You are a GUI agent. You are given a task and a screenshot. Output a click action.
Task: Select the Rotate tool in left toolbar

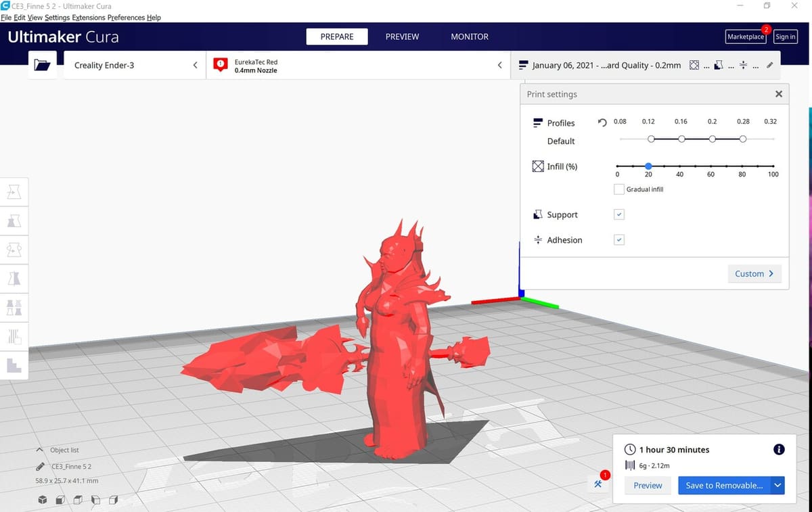pyautogui.click(x=14, y=250)
